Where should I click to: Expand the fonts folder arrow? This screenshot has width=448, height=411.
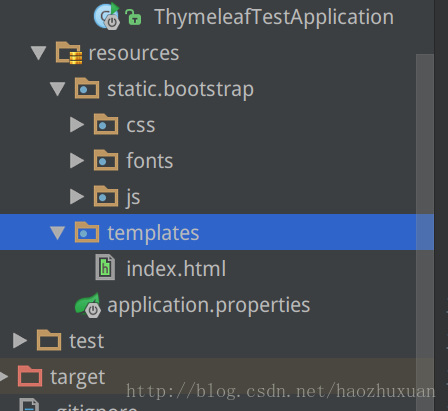(77, 161)
